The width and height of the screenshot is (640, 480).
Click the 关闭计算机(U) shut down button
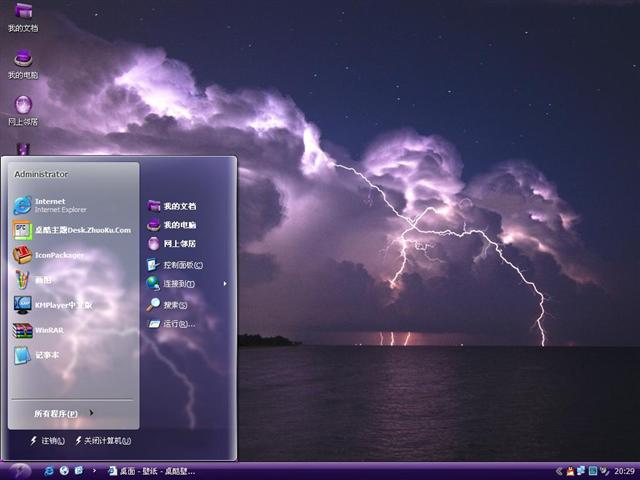(106, 441)
